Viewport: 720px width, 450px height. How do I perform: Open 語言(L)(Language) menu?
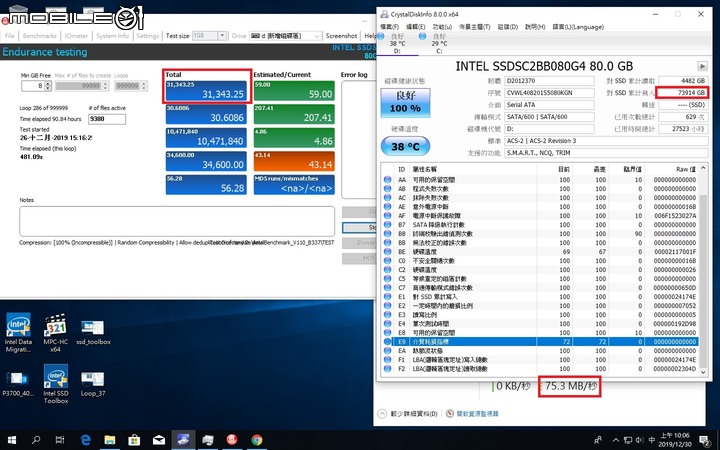click(x=578, y=27)
